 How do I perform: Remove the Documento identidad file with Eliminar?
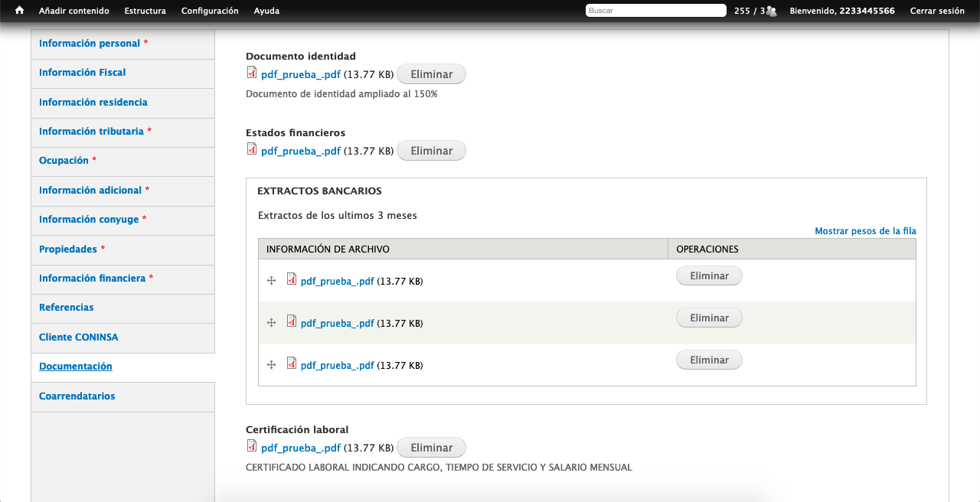(x=431, y=74)
